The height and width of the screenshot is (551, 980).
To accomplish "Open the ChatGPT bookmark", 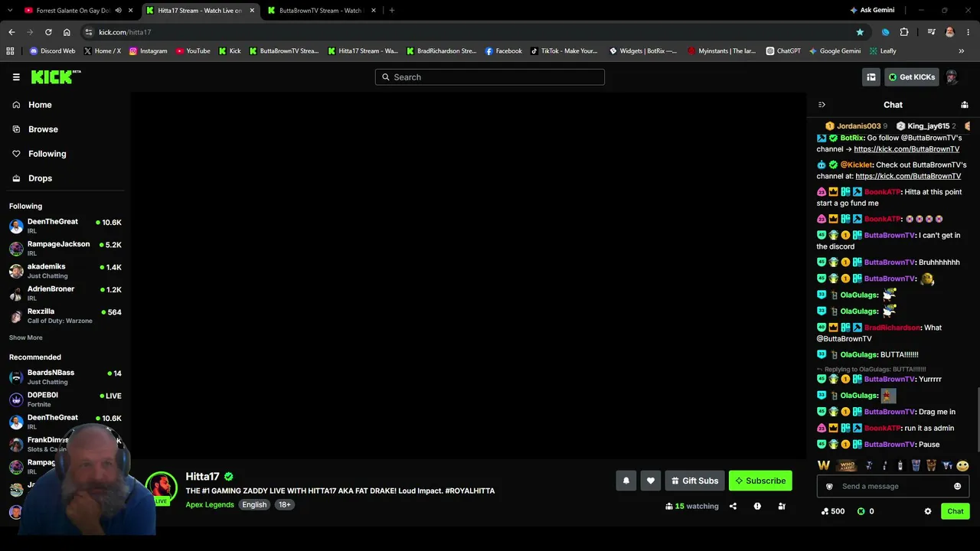I will click(783, 51).
